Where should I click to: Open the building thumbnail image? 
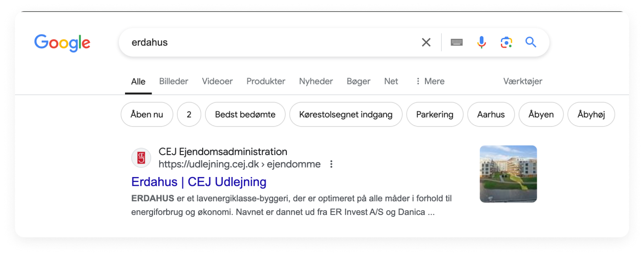[x=508, y=174]
